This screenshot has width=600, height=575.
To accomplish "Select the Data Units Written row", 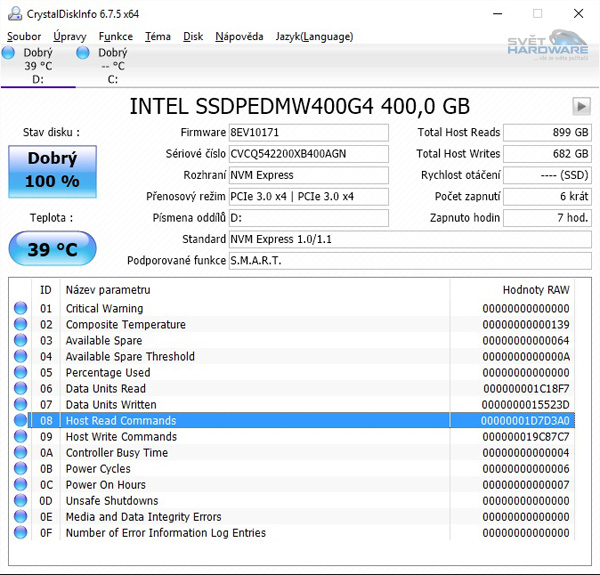I will [x=292, y=405].
